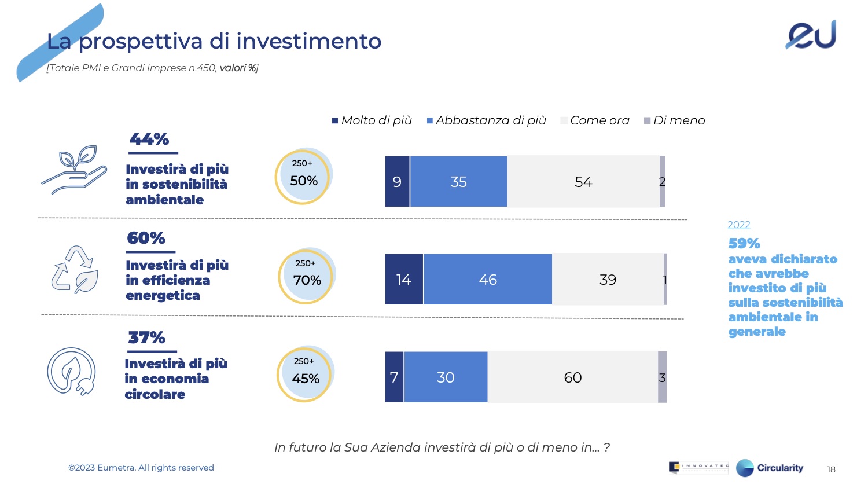Click the bar segment showing 46

[x=488, y=280]
